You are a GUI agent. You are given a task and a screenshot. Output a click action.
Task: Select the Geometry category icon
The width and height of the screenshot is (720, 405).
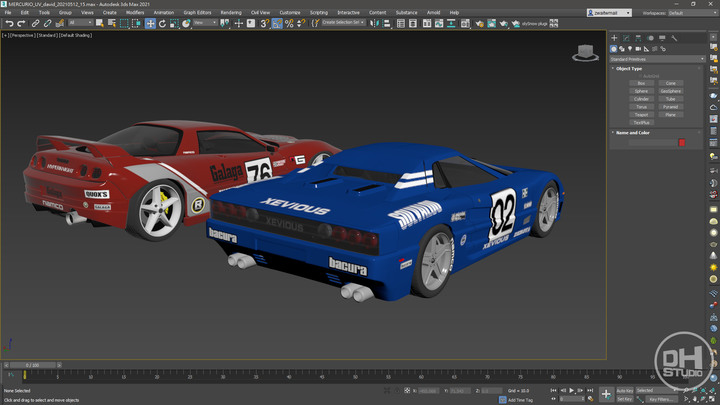[x=613, y=49]
